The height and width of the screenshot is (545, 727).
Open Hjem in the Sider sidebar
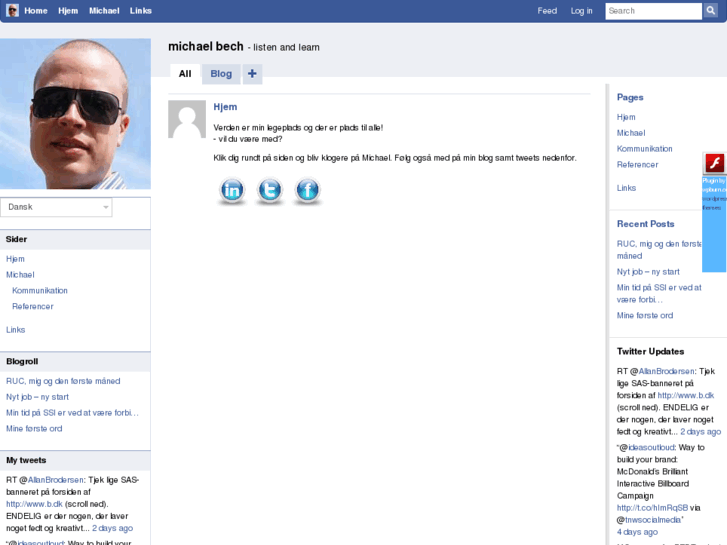pos(15,259)
